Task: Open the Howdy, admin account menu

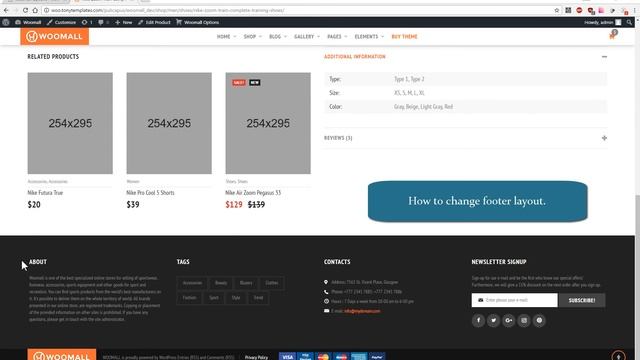Action: tap(602, 22)
